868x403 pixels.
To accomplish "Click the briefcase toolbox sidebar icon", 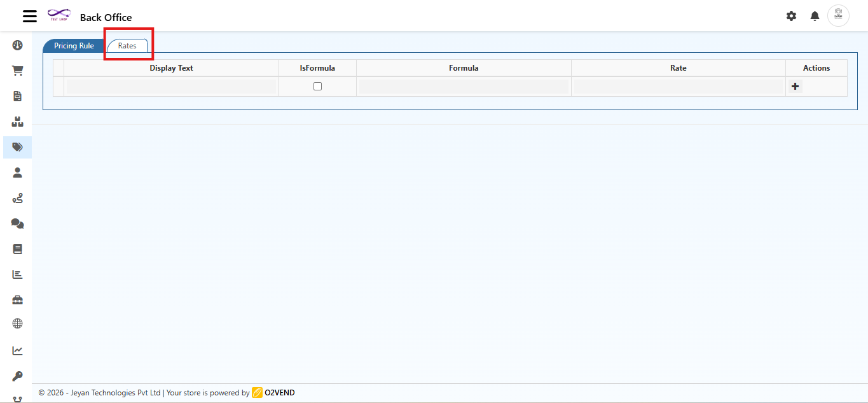I will [x=18, y=300].
